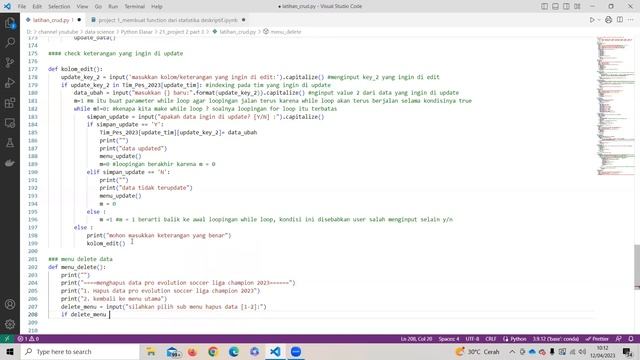The width and height of the screenshot is (640, 360).
Task: Open the editor More Actions ellipsis
Action: [631, 20]
